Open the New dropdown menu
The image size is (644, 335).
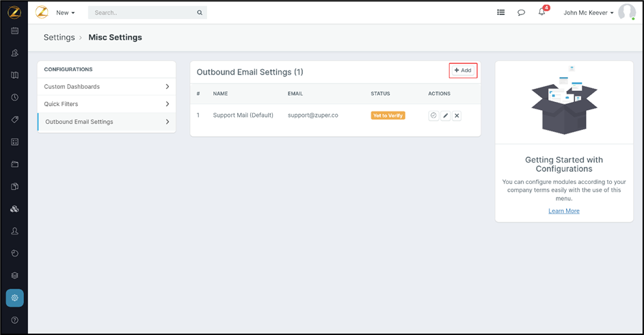[x=66, y=13]
